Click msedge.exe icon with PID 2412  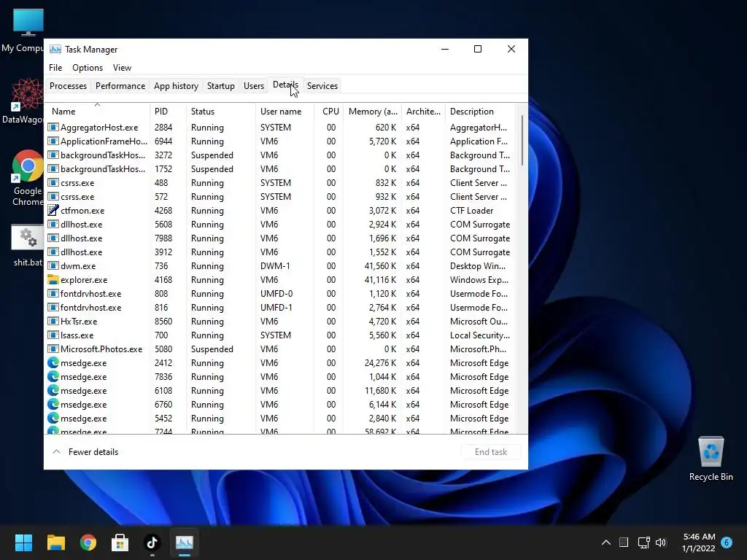pyautogui.click(x=53, y=363)
